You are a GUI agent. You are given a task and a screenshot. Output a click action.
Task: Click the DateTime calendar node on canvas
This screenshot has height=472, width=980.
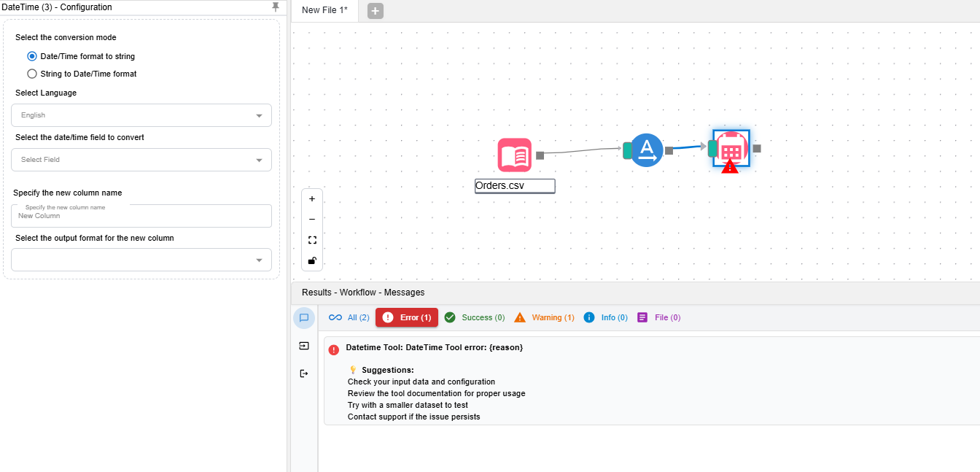coord(731,149)
